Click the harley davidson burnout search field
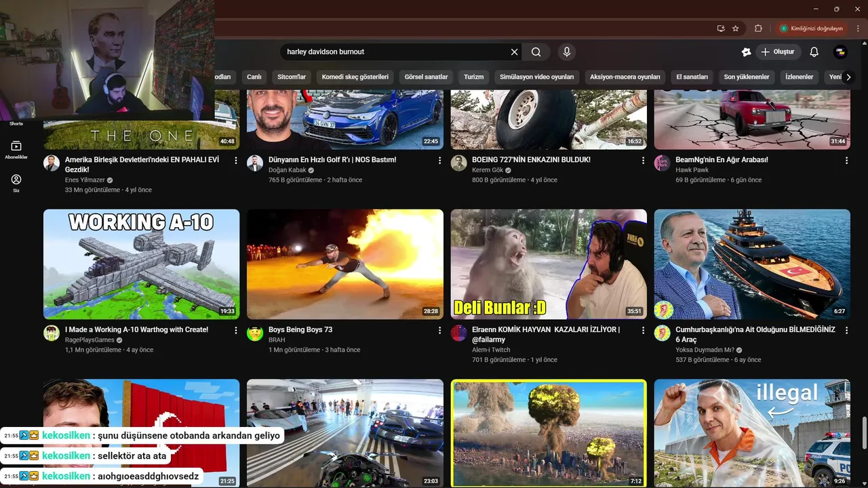Viewport: 868px width, 488px height. tap(395, 52)
